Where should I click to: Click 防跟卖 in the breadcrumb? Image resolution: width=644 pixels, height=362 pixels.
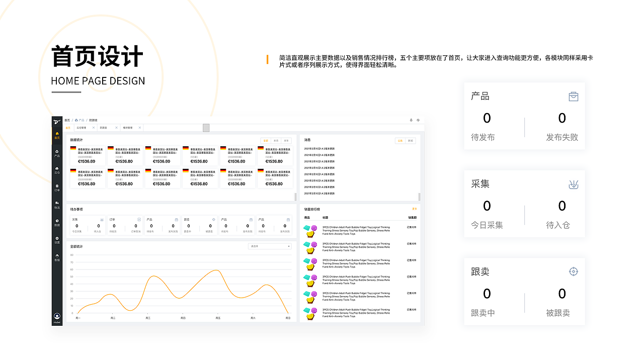click(x=94, y=121)
